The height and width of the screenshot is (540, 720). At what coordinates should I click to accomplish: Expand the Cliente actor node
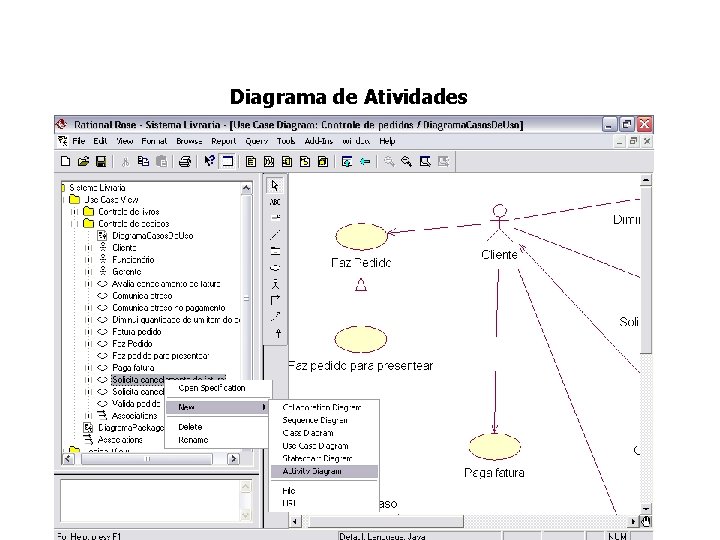tap(88, 248)
